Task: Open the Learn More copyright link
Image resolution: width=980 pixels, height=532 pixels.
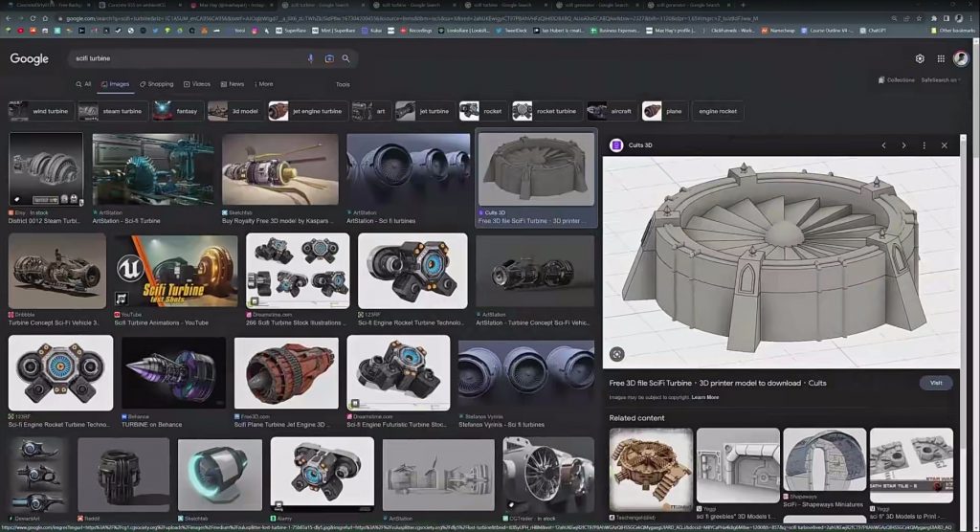Action: pyautogui.click(x=705, y=398)
